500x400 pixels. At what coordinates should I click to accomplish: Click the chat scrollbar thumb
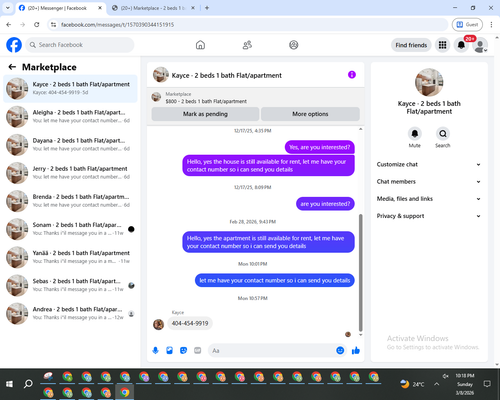pyautogui.click(x=360, y=273)
